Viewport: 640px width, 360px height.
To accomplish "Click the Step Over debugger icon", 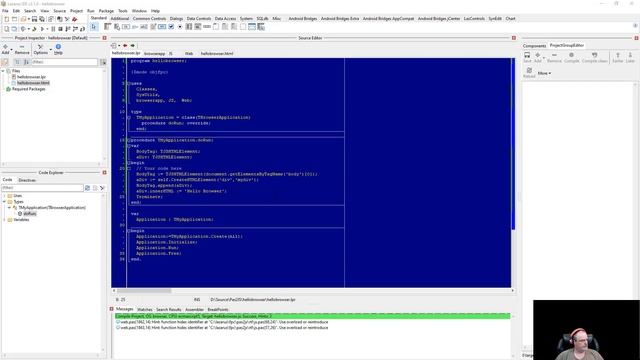I will (76, 29).
